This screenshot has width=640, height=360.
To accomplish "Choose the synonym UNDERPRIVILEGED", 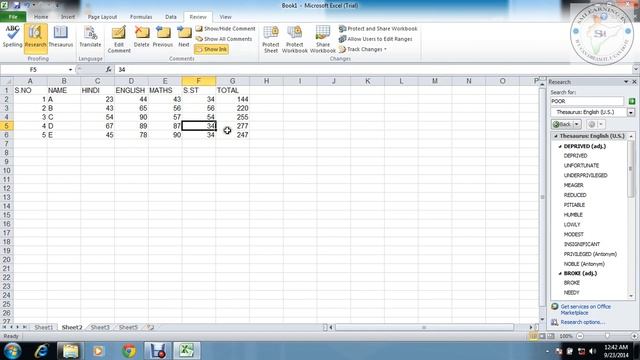I will (585, 175).
